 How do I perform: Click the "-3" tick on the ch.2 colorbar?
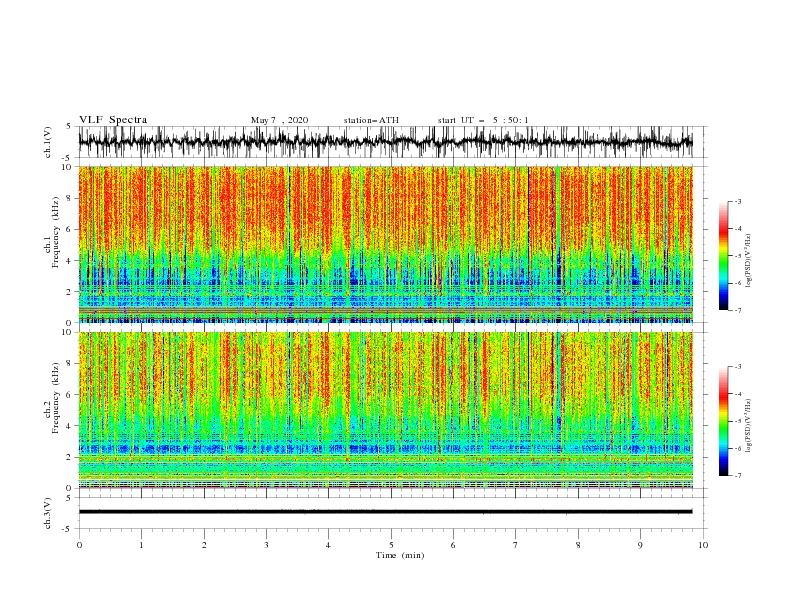pos(737,367)
